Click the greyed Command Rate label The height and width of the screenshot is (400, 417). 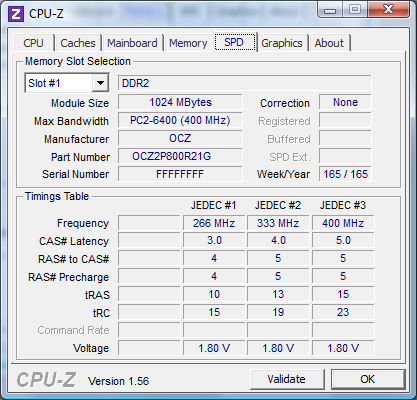[x=73, y=330]
